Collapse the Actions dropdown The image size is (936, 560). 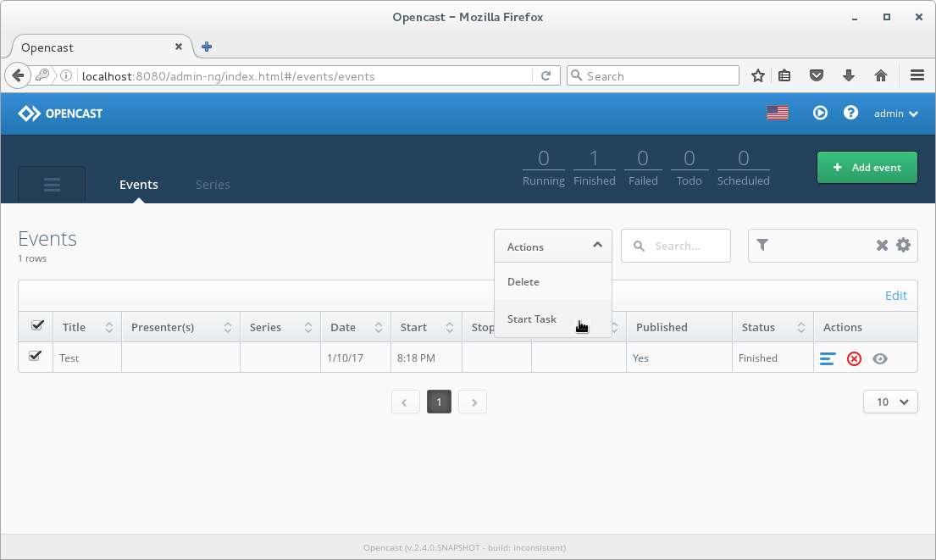point(553,246)
